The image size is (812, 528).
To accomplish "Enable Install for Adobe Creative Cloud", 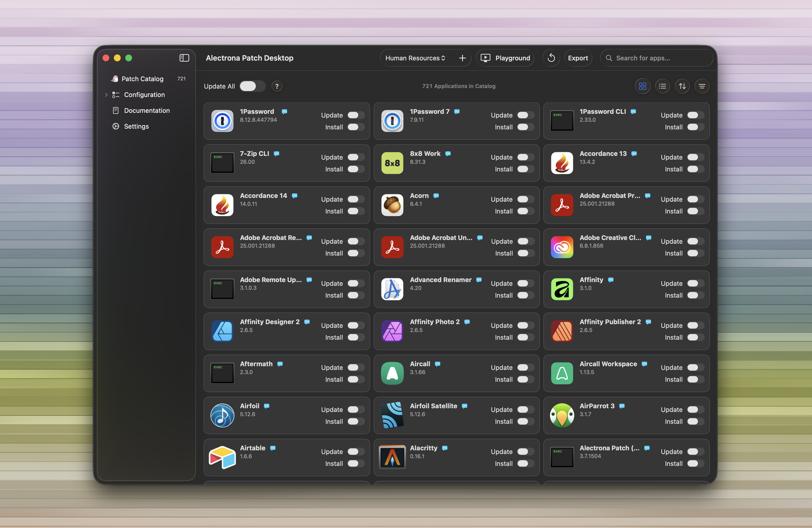I will coord(695,253).
